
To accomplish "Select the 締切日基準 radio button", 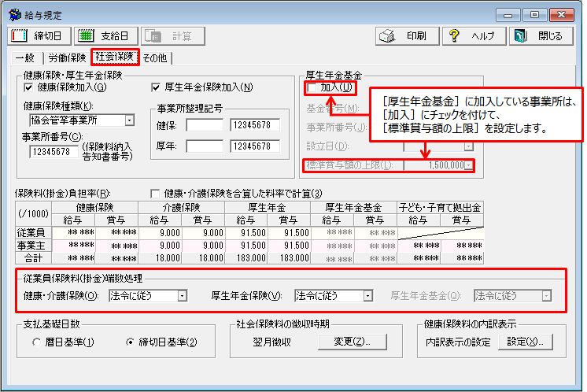I will click(x=131, y=342).
